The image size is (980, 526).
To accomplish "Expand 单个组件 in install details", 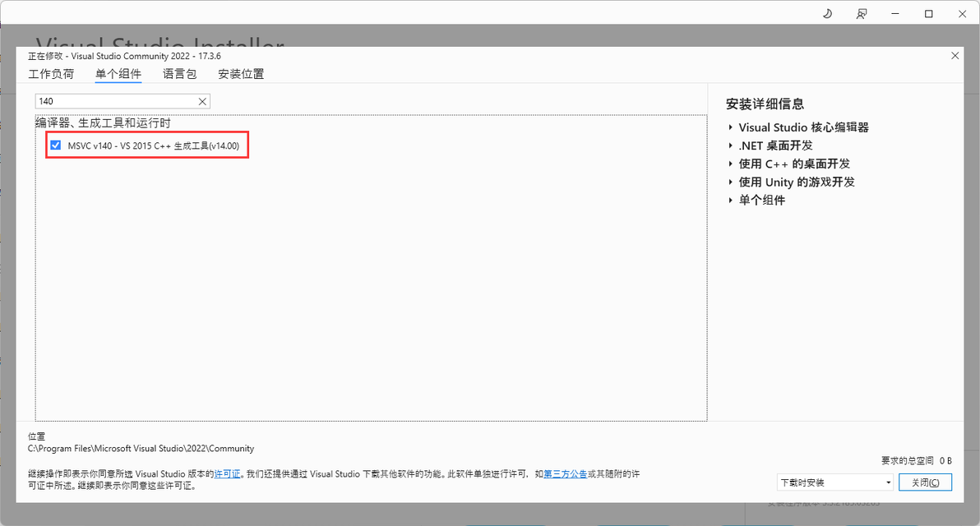I will [730, 200].
